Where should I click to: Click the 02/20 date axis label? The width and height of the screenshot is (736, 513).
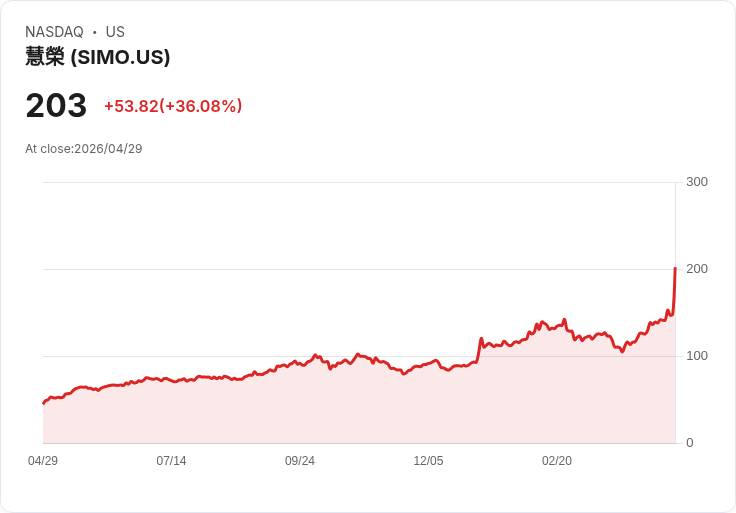point(557,461)
